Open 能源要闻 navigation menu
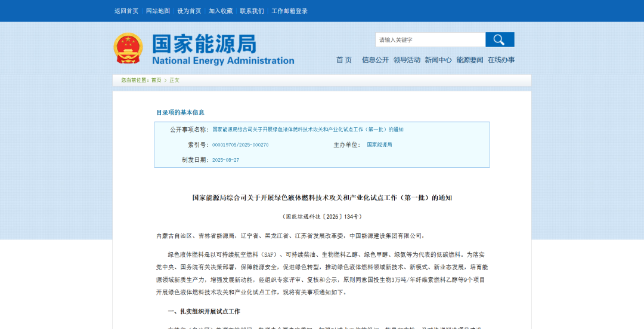 (x=470, y=60)
